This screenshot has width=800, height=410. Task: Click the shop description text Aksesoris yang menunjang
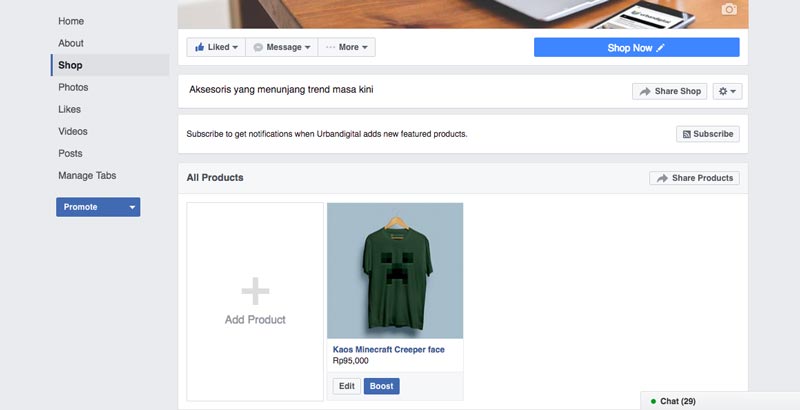tap(281, 90)
